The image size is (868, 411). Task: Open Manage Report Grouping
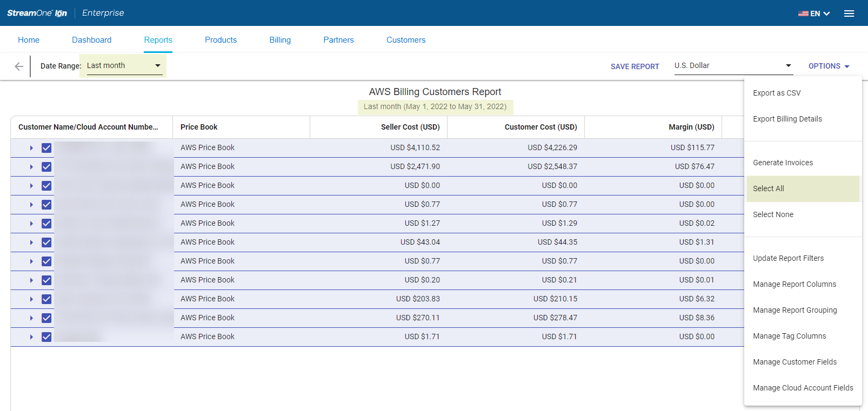click(803, 310)
